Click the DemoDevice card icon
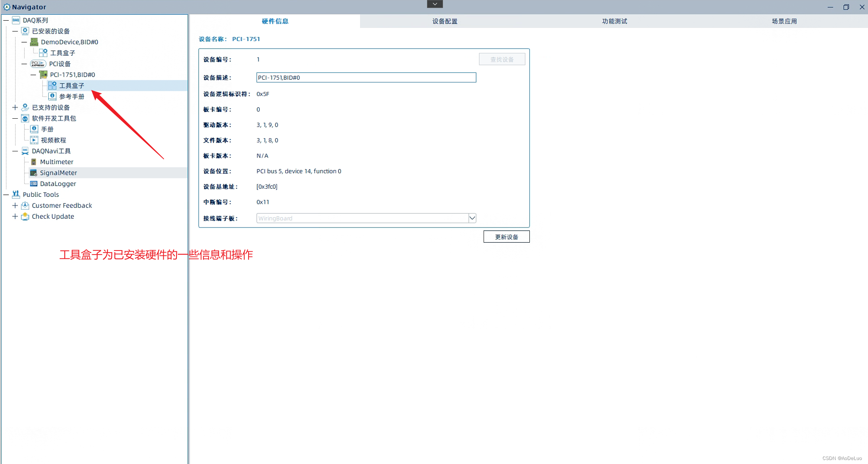Image resolution: width=868 pixels, height=464 pixels. [34, 42]
